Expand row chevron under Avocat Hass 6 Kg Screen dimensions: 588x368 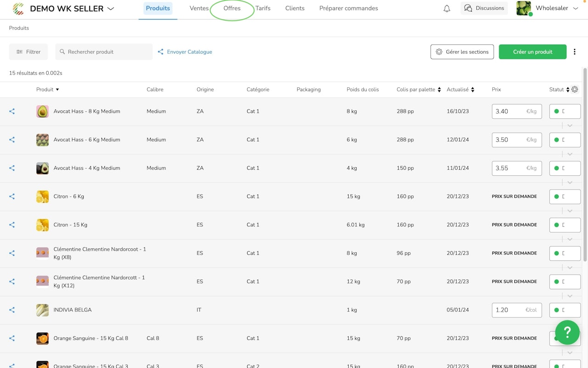(570, 154)
